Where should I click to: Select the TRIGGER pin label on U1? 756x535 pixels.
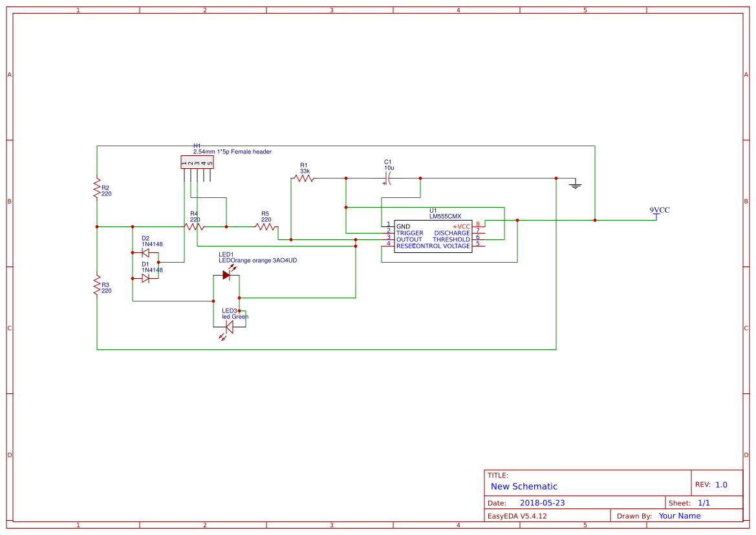[410, 233]
